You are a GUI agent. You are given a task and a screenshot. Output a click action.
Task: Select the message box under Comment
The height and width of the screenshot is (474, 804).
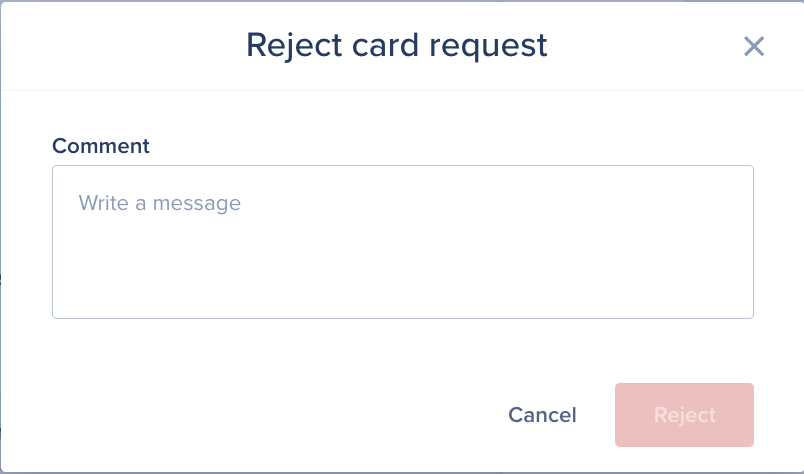point(402,242)
